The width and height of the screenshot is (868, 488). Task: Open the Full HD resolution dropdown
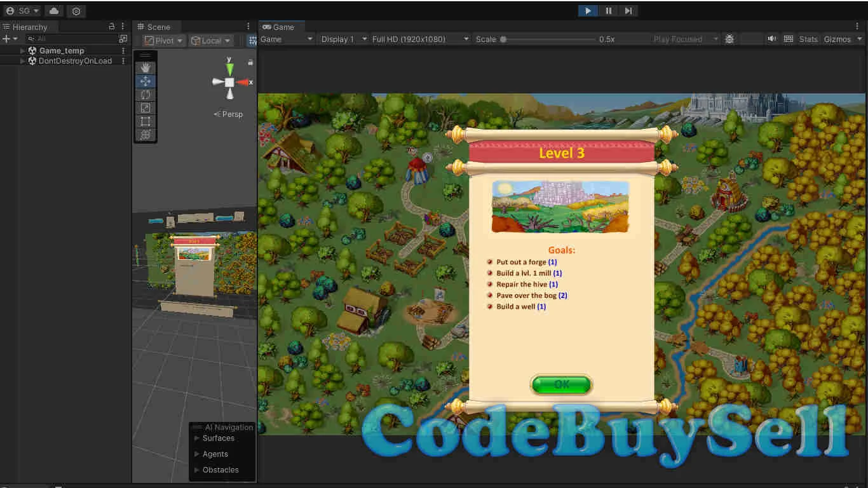coord(420,39)
